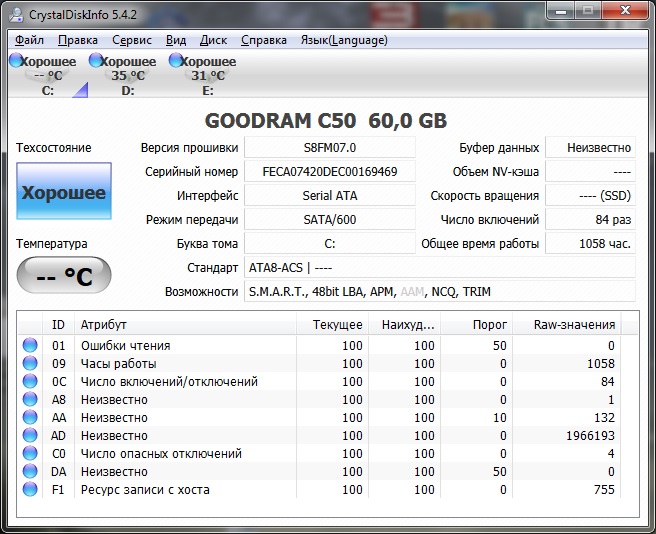Select the Часы работы row
This screenshot has height=534, width=656.
tap(319, 364)
